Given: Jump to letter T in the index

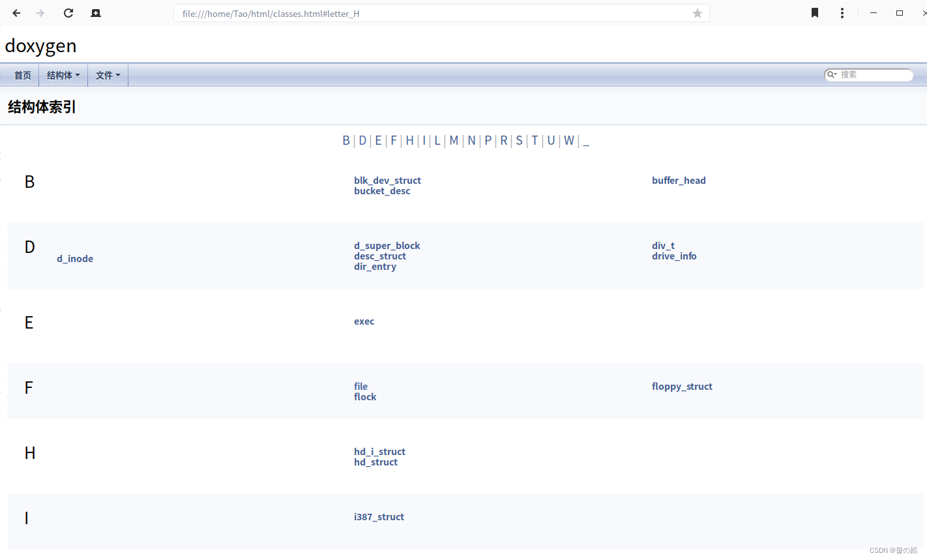Looking at the screenshot, I should pos(535,141).
